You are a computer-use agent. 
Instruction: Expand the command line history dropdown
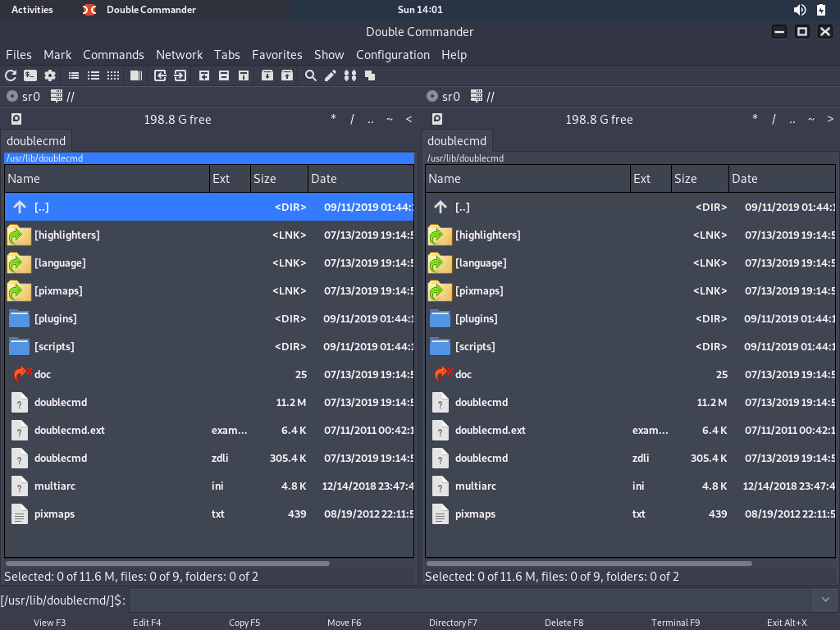[825, 600]
